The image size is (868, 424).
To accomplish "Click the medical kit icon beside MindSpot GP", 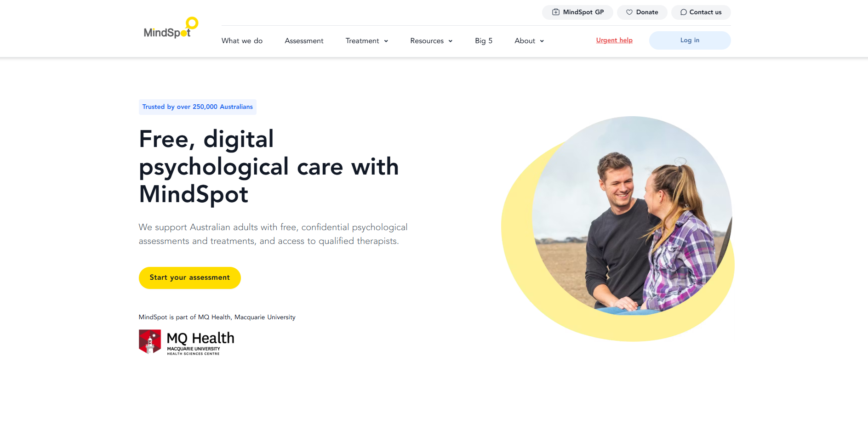I will [x=555, y=12].
